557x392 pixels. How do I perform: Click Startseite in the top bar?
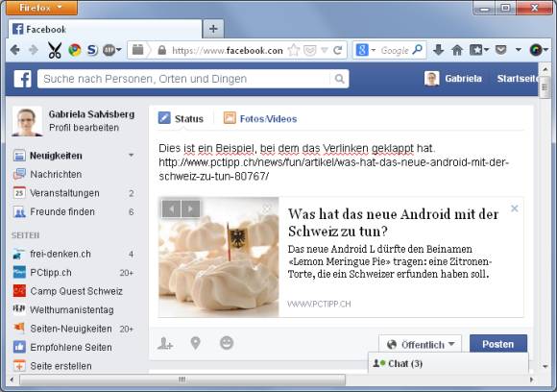[x=518, y=79]
